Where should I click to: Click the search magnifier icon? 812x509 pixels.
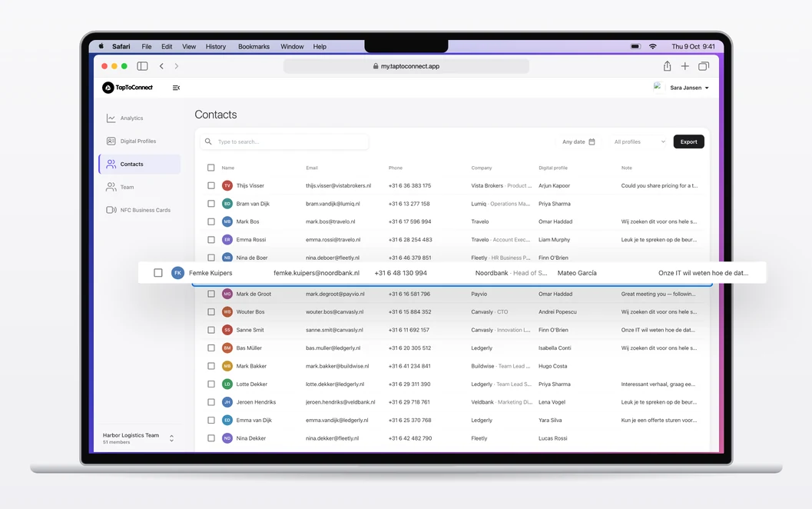pos(208,141)
